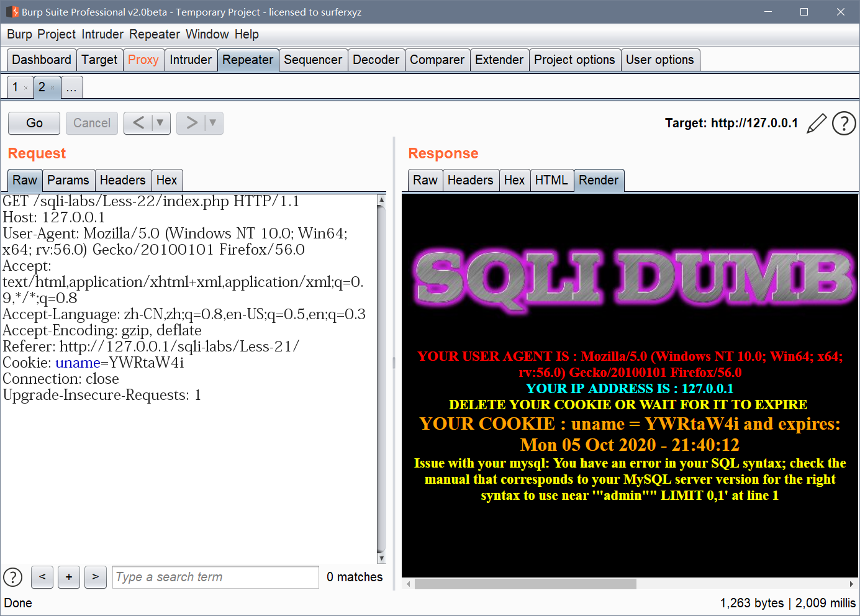Click the next search match arrow
Screen dimensions: 860x616
(95, 577)
